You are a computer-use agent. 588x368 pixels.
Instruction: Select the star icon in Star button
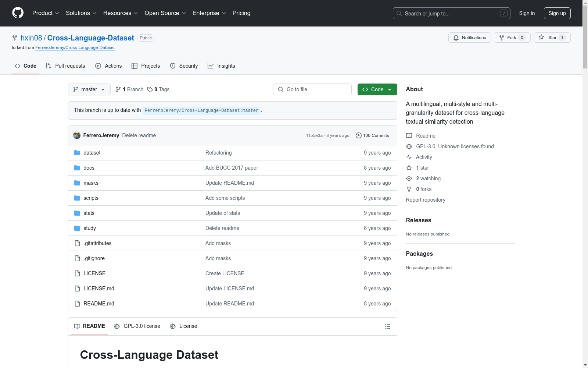(541, 37)
